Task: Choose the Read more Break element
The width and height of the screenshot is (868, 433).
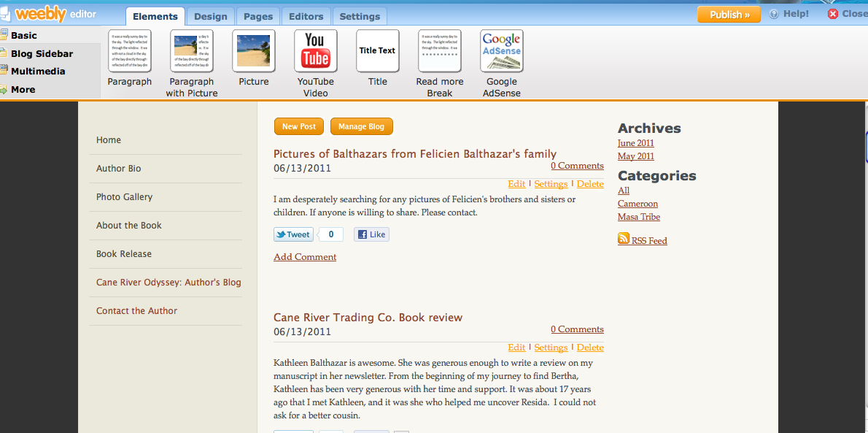Action: tap(439, 51)
